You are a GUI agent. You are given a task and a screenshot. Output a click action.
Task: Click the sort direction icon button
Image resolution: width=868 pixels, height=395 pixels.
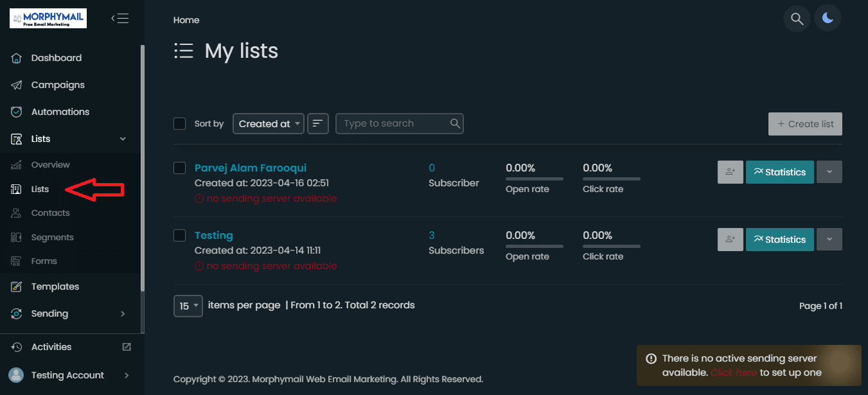[x=318, y=123]
